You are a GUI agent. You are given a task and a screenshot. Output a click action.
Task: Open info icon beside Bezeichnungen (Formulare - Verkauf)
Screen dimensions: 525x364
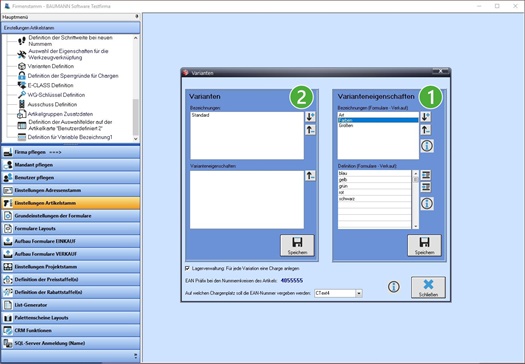[427, 146]
